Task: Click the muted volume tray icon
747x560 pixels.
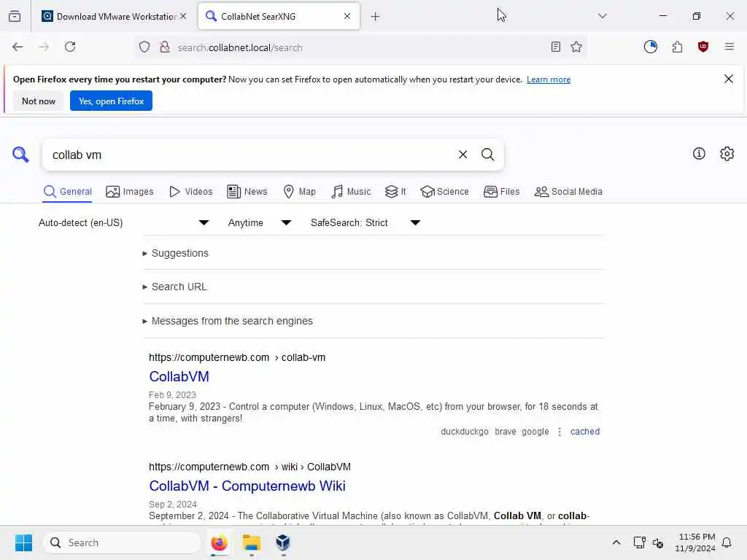Action: click(x=658, y=542)
